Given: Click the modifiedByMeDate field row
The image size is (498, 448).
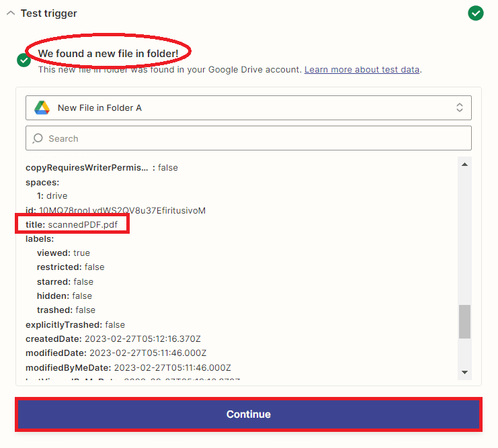Looking at the screenshot, I should (128, 367).
